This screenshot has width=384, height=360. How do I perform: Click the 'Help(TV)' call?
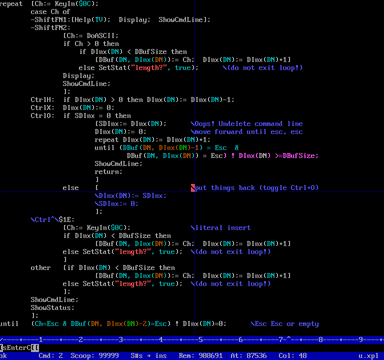click(x=90, y=20)
